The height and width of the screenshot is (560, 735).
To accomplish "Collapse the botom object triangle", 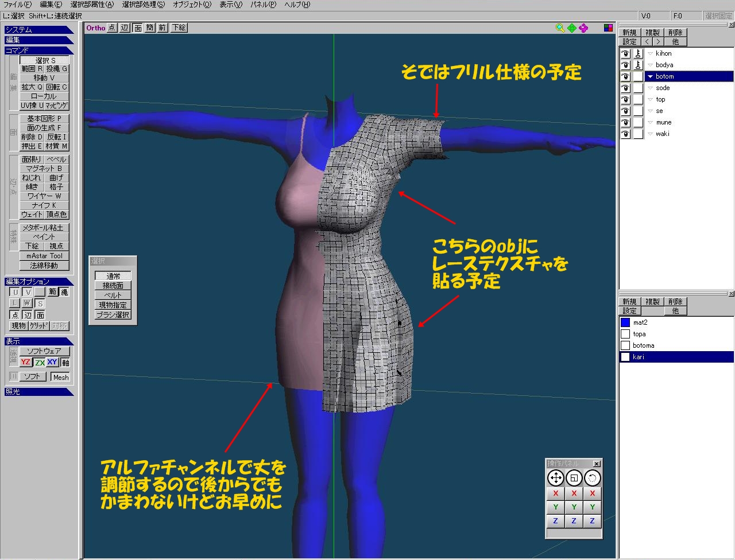I will [650, 76].
